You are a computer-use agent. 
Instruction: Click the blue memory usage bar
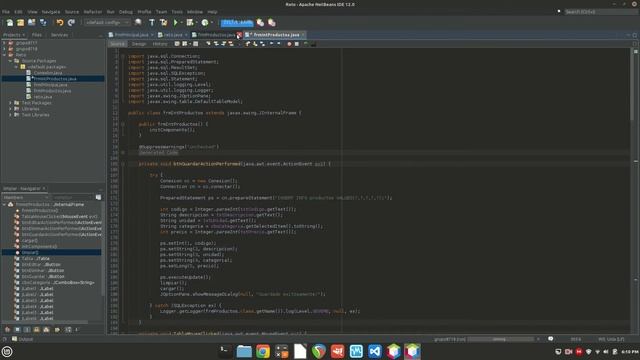tap(237, 22)
